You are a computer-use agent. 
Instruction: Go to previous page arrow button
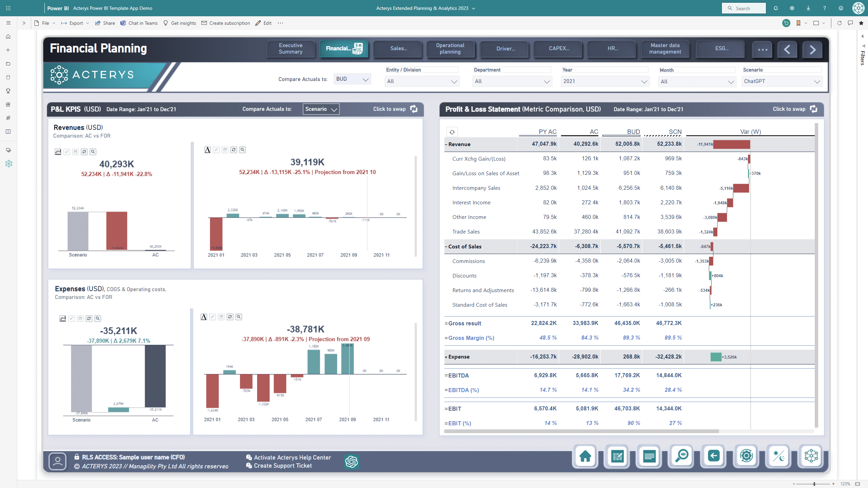tap(787, 50)
